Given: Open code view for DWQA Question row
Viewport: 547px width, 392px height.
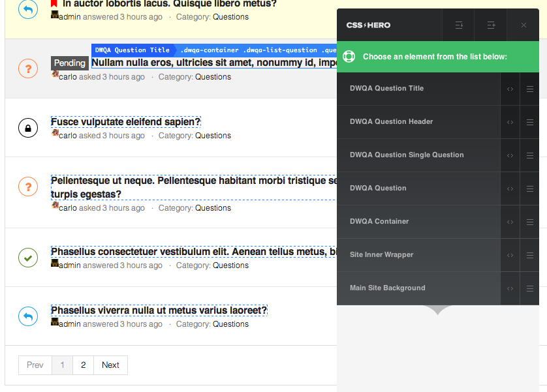Looking at the screenshot, I should [510, 188].
